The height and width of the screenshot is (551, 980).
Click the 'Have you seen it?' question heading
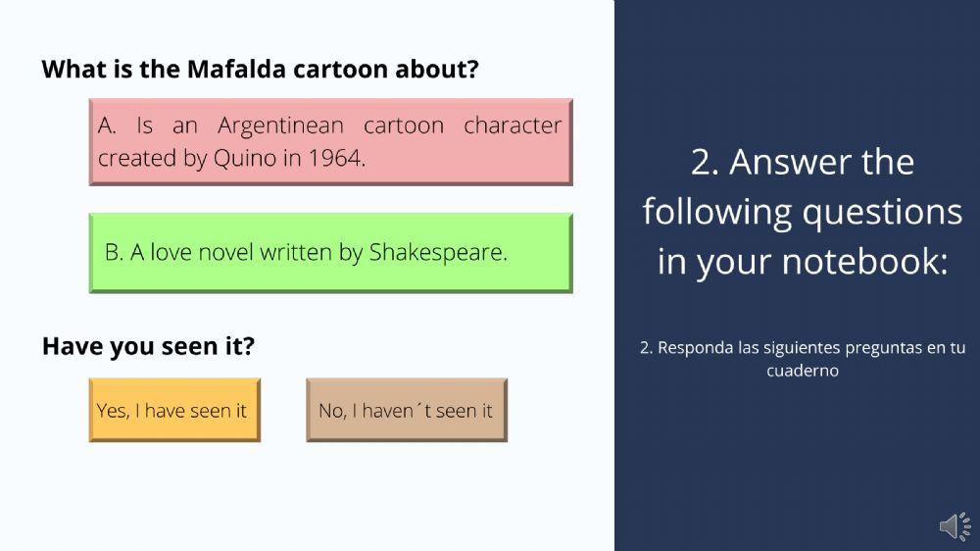coord(148,346)
